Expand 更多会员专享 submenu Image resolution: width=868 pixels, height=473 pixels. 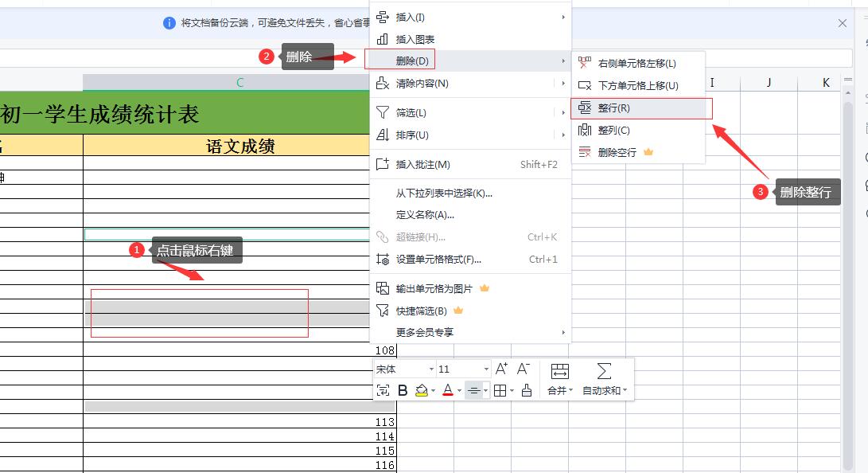coord(470,332)
